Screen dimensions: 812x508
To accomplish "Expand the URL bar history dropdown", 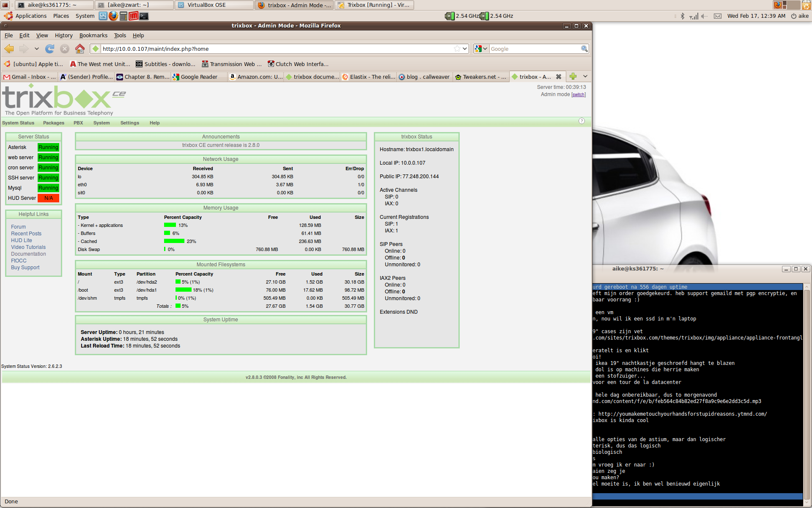I will pos(465,49).
